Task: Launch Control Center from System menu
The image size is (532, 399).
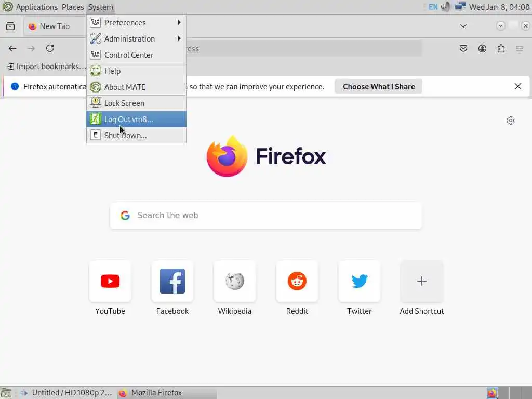Action: 136,55
